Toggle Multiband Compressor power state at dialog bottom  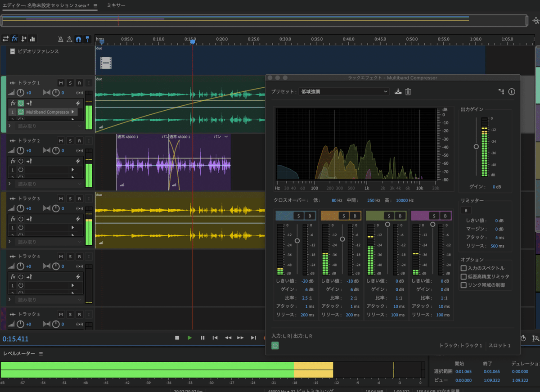(275, 345)
